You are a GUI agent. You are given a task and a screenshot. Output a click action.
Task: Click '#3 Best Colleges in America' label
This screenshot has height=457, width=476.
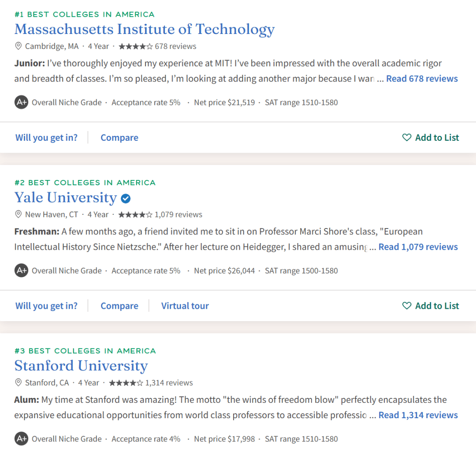coord(86,351)
